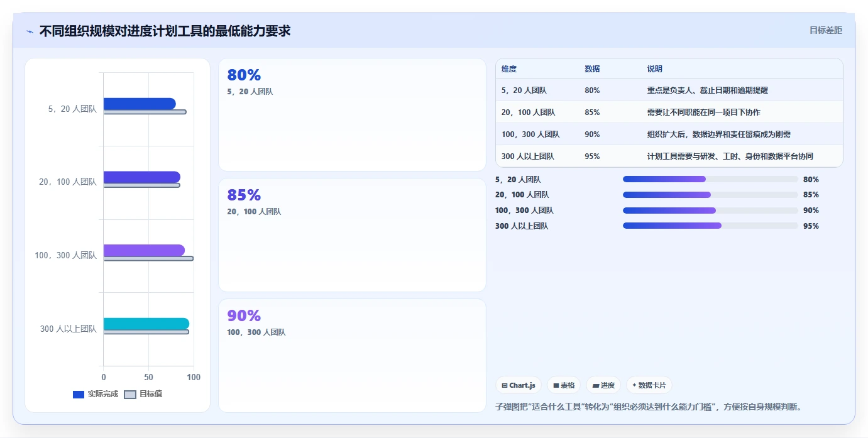Click the x-axis tick label 100

[x=194, y=377]
